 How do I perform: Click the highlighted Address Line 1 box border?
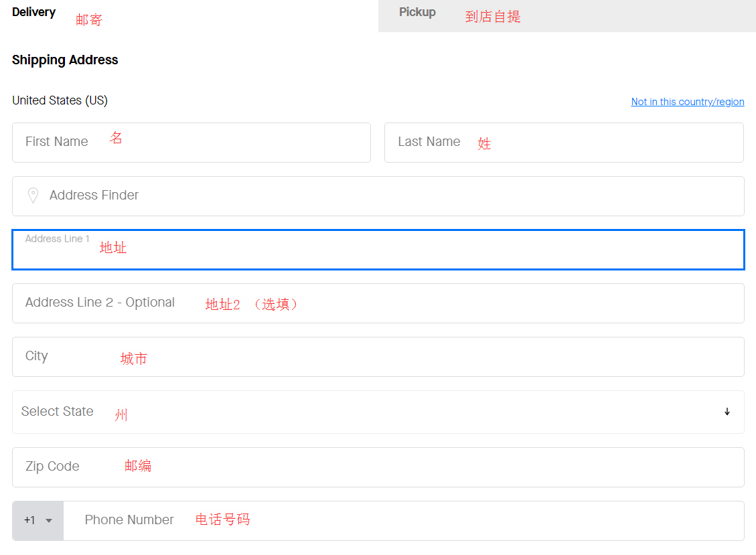(x=378, y=230)
